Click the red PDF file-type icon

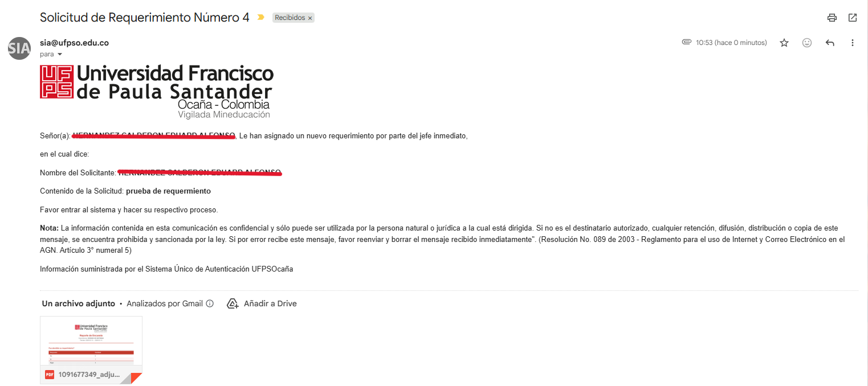[50, 375]
